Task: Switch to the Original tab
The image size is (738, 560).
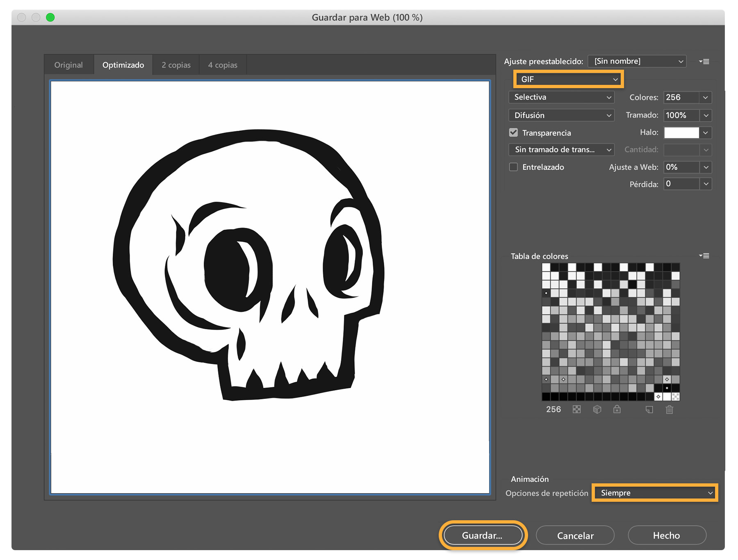Action: (68, 65)
